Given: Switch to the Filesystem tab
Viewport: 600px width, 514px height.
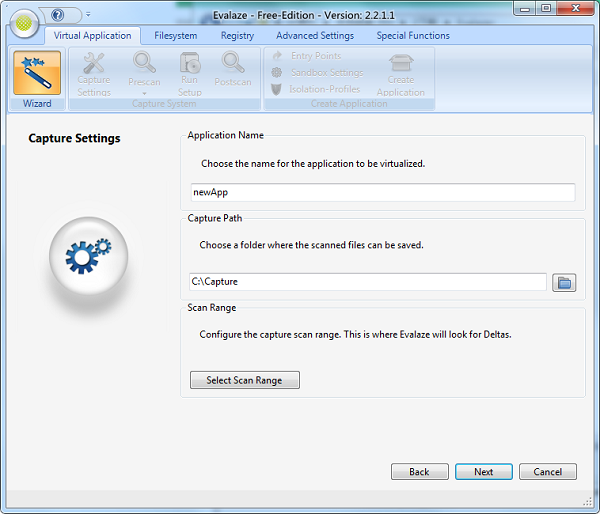Looking at the screenshot, I should click(176, 36).
